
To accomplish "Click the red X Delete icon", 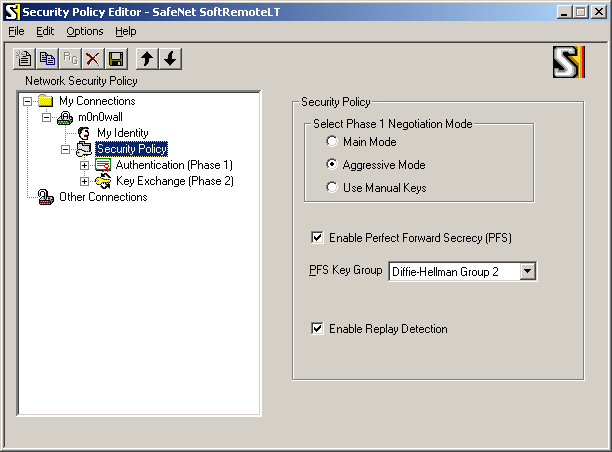I will (93, 59).
